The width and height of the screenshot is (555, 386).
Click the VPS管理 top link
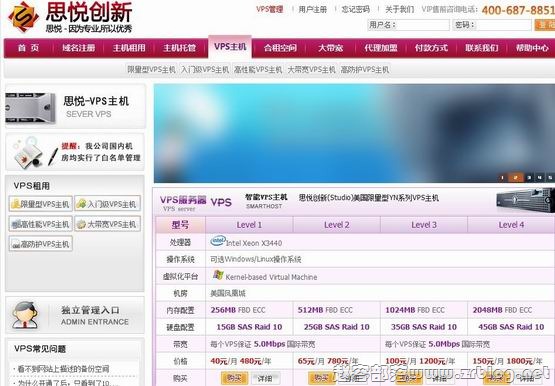point(270,10)
